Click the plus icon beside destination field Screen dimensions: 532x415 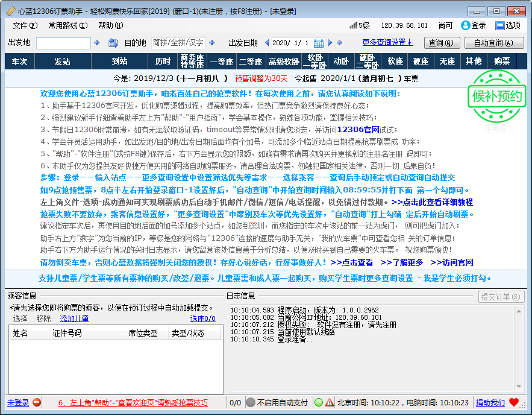click(x=212, y=43)
